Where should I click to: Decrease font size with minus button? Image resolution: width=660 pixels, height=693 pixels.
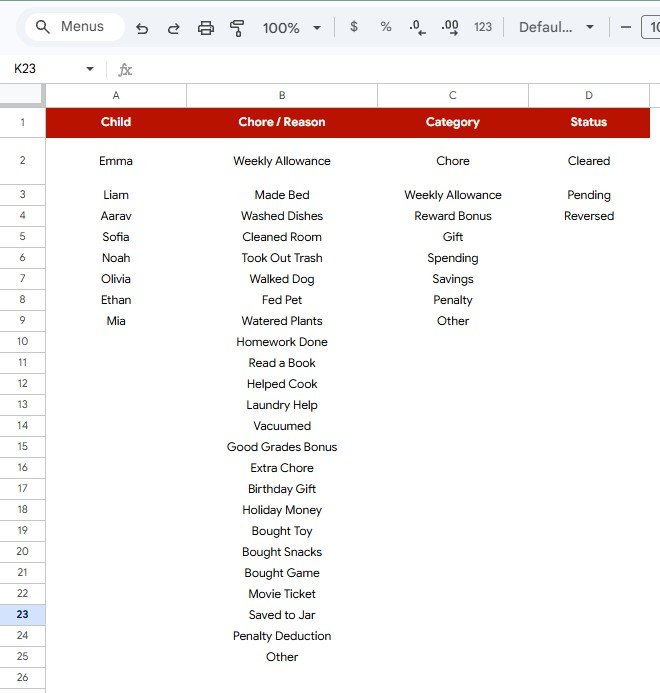[626, 27]
